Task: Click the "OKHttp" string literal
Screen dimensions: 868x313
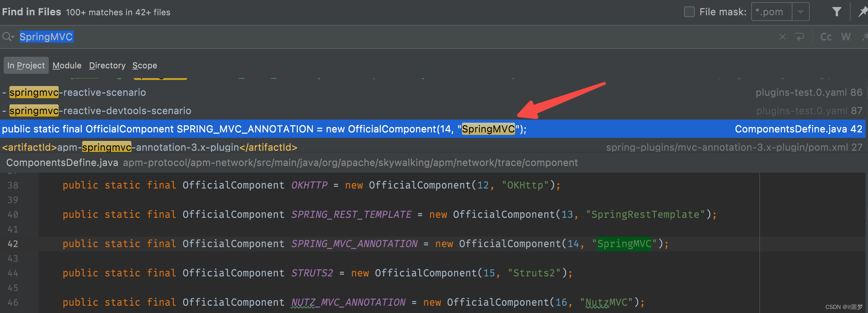Action: point(525,185)
